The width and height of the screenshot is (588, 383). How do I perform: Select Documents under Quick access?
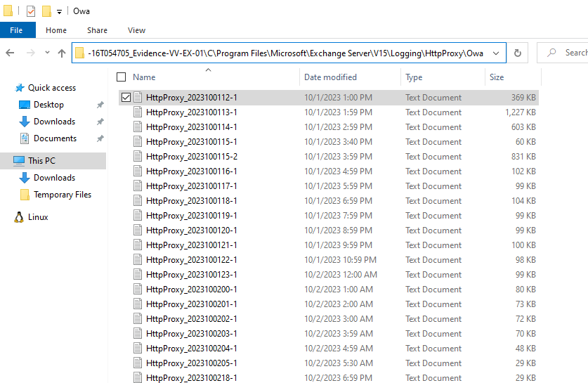tap(55, 138)
